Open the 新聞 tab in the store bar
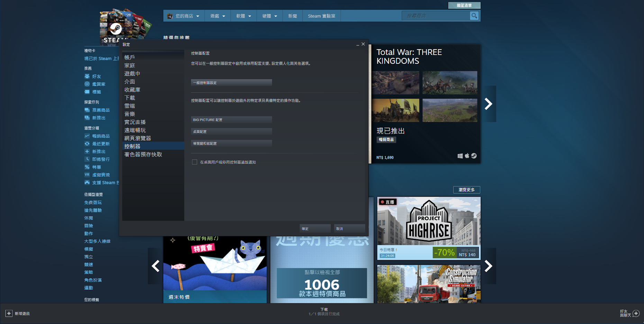Viewport: 644px width, 324px height. [292, 16]
